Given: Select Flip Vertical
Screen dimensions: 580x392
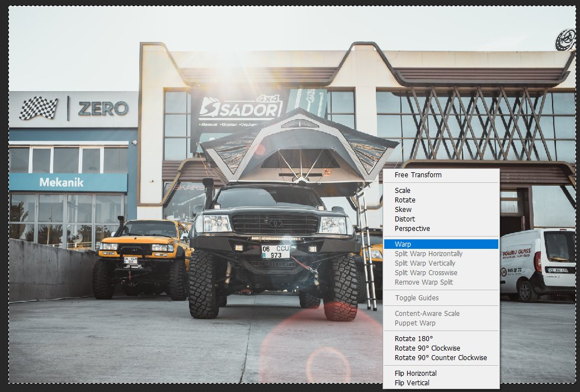Looking at the screenshot, I should coord(441,383).
